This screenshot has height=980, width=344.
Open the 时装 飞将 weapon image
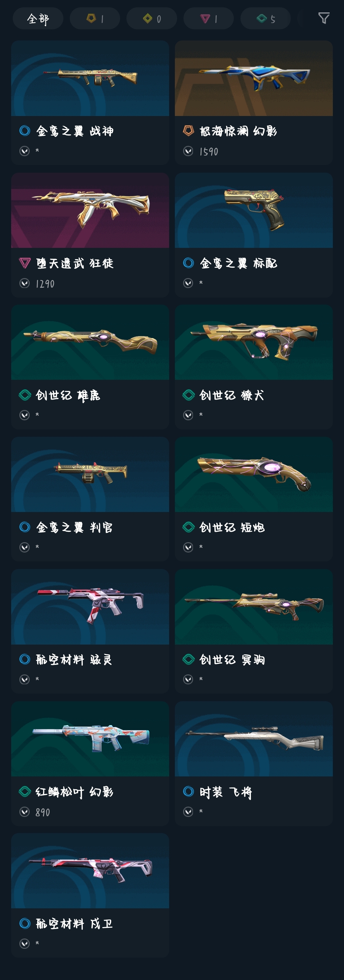coord(254,739)
